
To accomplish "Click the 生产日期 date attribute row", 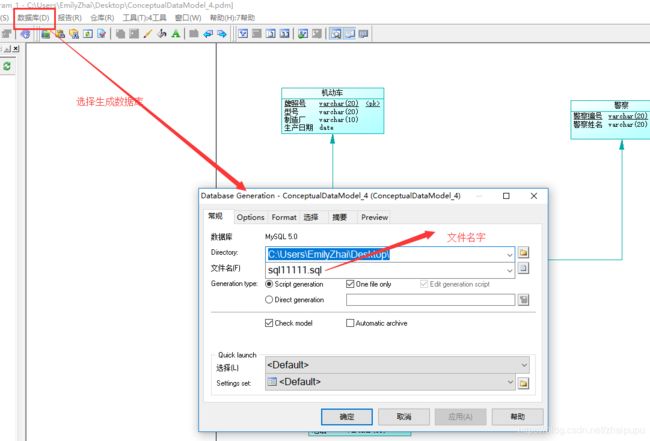I will tap(309, 128).
